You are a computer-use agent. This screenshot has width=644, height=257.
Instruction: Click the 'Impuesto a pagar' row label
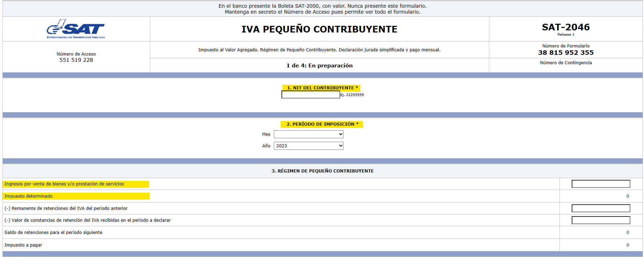(23, 245)
